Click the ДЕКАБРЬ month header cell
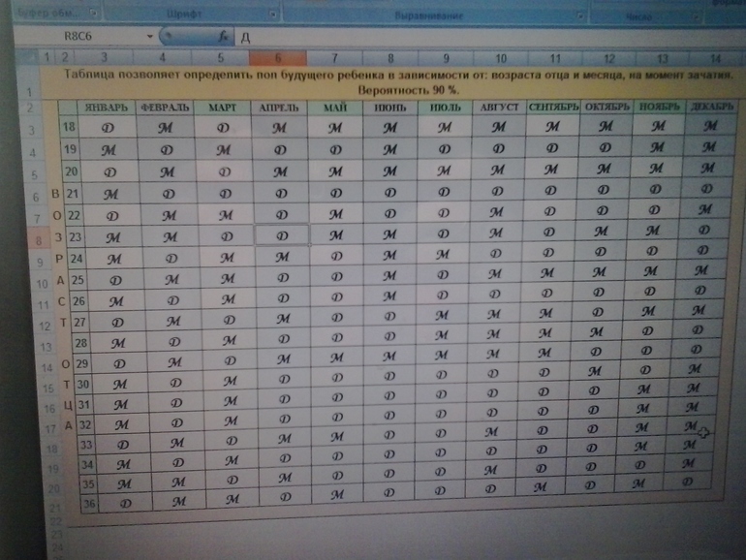This screenshot has height=560, width=746. pyautogui.click(x=712, y=106)
